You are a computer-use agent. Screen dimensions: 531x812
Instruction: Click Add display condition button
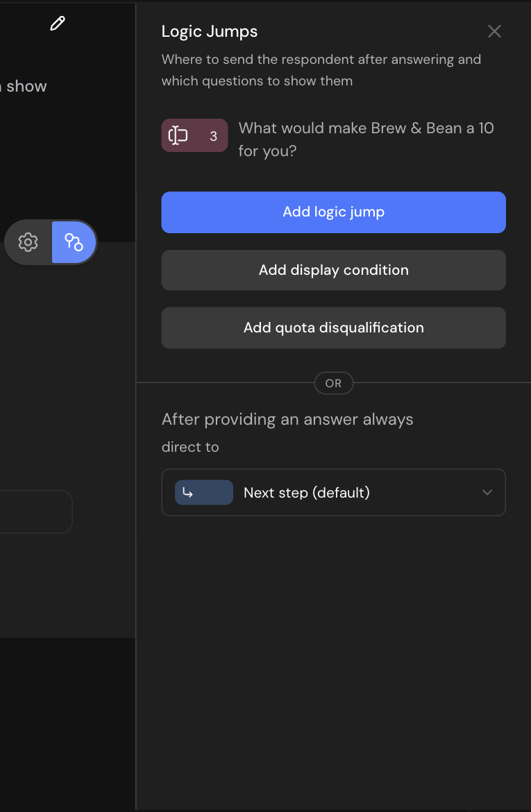(334, 271)
